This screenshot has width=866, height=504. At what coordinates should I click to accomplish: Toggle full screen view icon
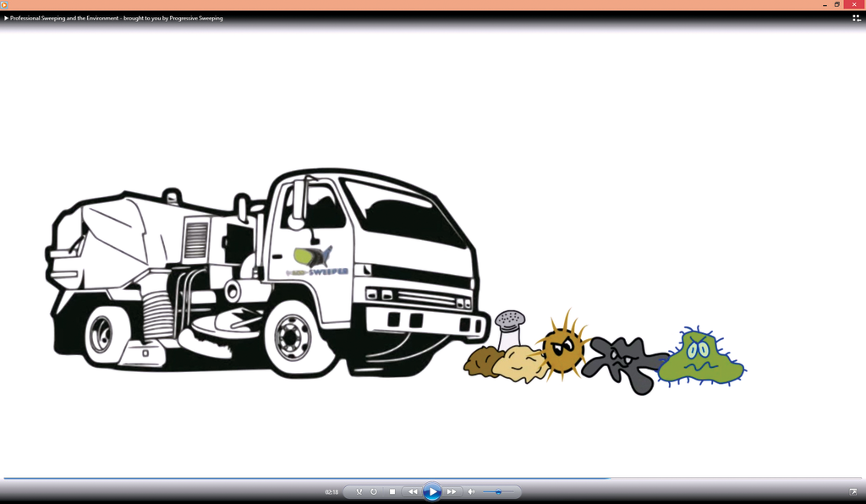(x=853, y=492)
